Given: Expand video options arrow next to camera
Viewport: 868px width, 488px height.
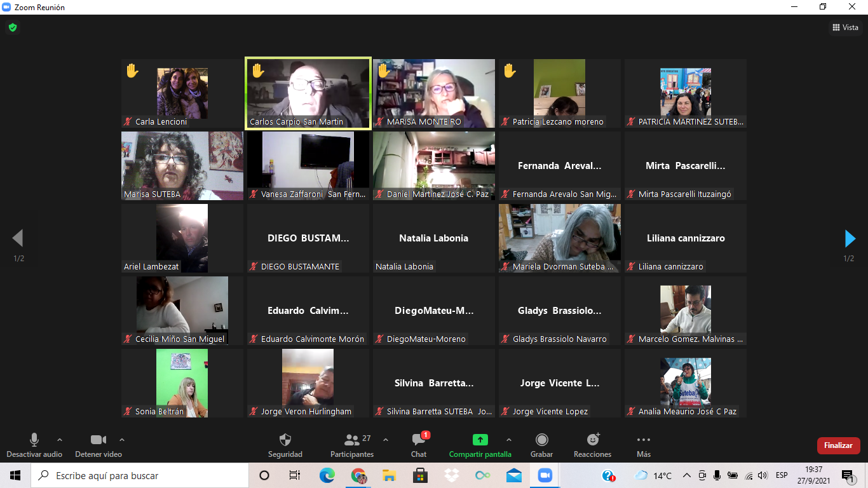Looking at the screenshot, I should click(x=122, y=439).
